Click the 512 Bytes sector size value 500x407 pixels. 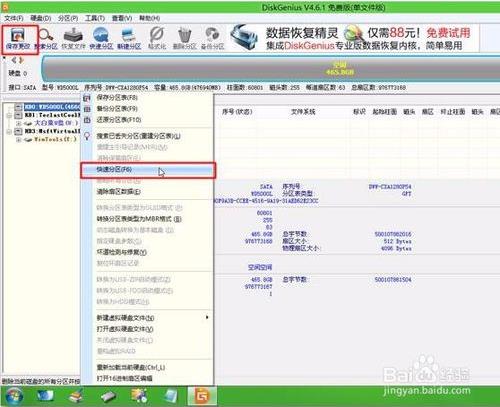tap(397, 241)
